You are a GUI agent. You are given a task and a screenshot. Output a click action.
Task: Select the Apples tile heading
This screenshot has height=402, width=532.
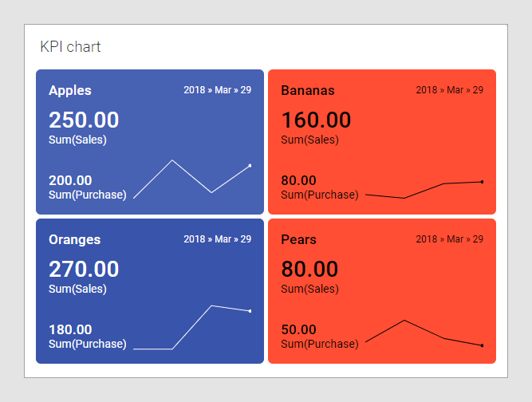coord(70,90)
